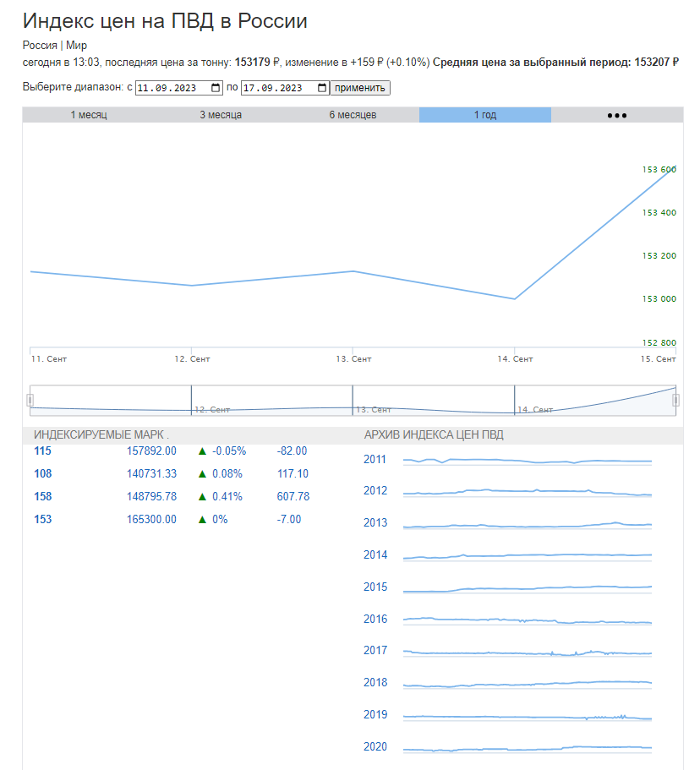The width and height of the screenshot is (700, 770).
Task: Click the применить button
Action: coord(360,88)
